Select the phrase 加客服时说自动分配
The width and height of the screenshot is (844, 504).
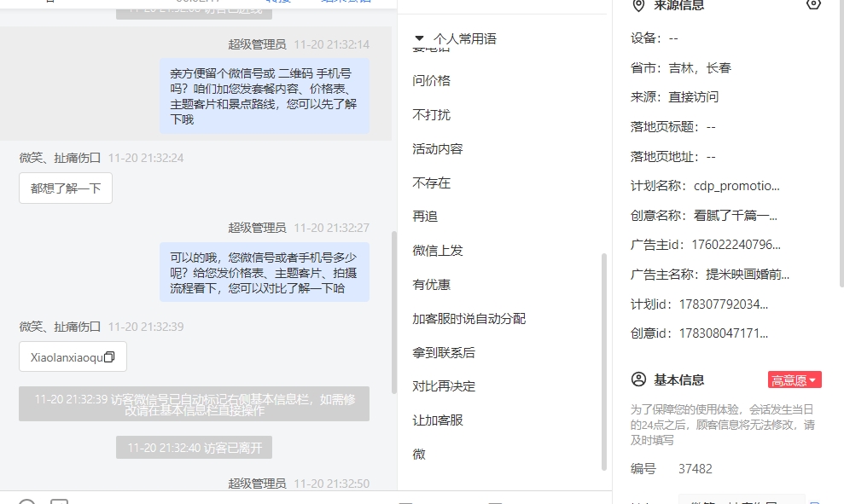click(469, 318)
